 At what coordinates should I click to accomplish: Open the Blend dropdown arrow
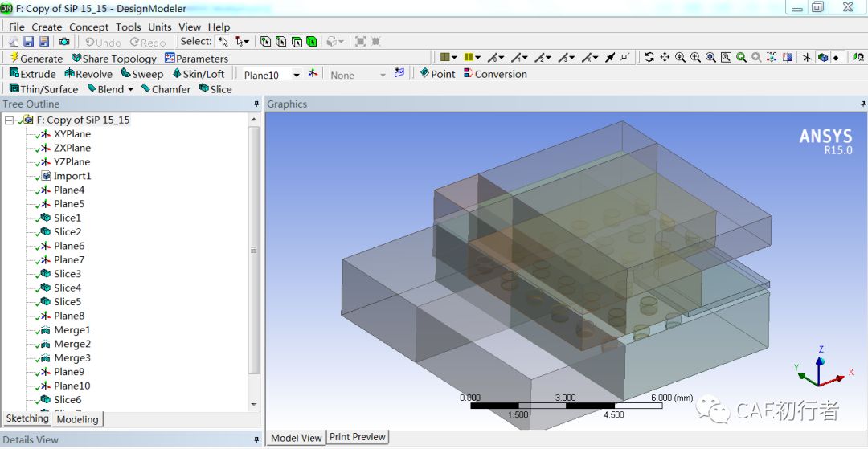[131, 90]
